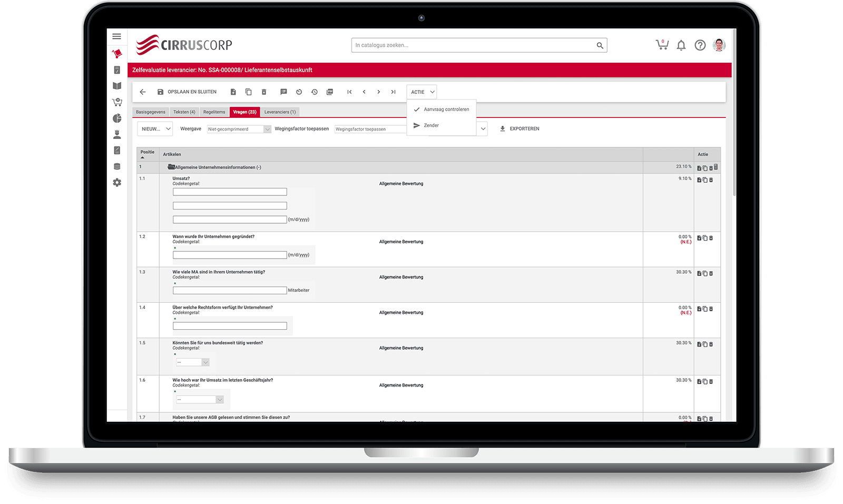Click the new document icon in toolbar

[x=233, y=92]
